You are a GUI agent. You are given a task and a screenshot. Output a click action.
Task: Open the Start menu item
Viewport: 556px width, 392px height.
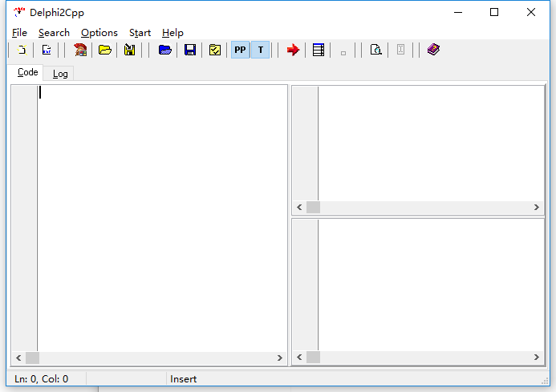coord(140,33)
